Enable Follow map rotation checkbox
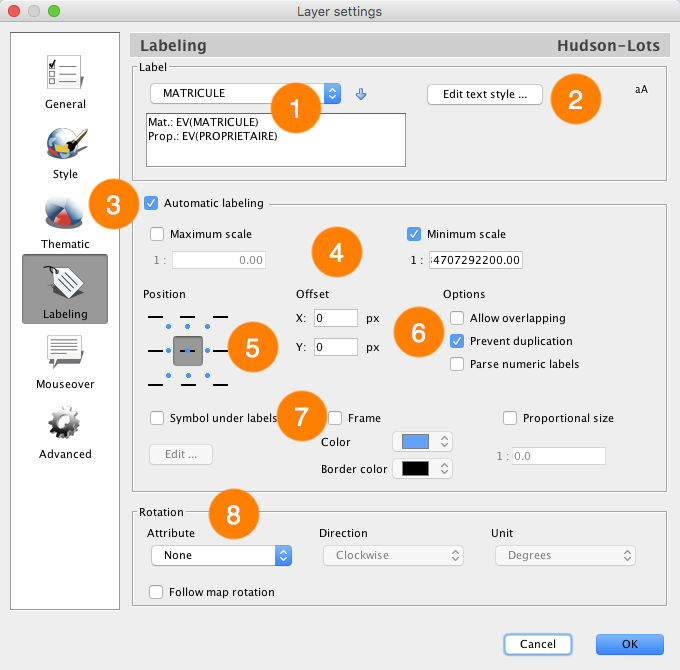 pyautogui.click(x=156, y=592)
